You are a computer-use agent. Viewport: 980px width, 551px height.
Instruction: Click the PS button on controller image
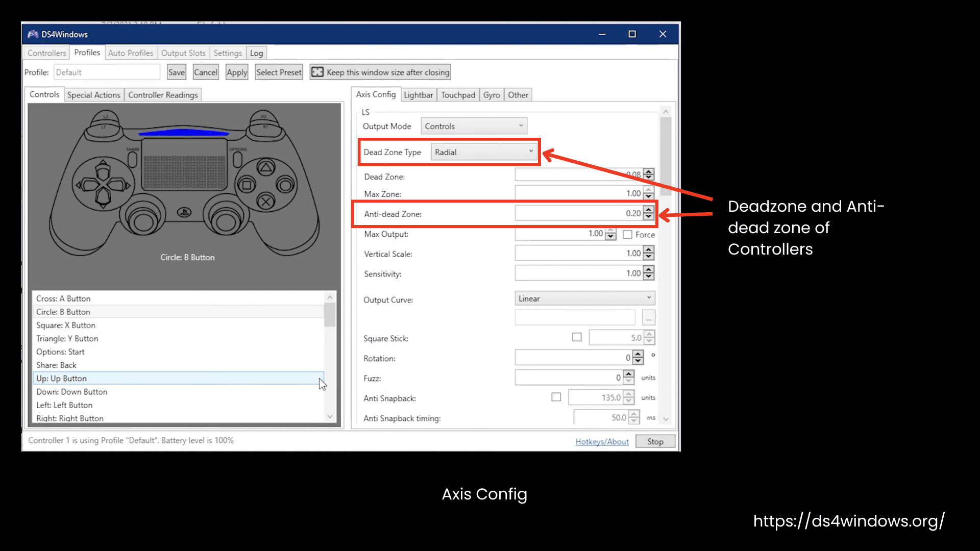pos(184,212)
